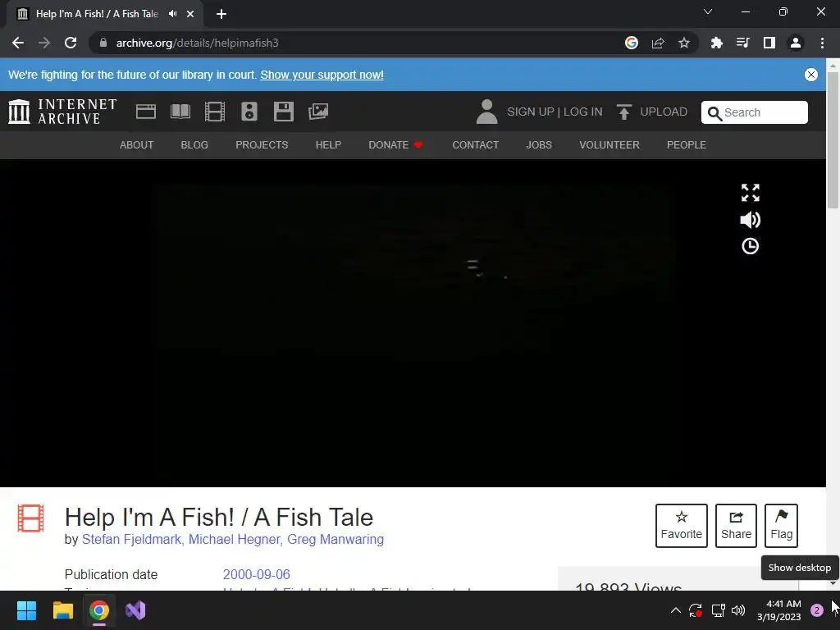Click the video player area

point(413,323)
